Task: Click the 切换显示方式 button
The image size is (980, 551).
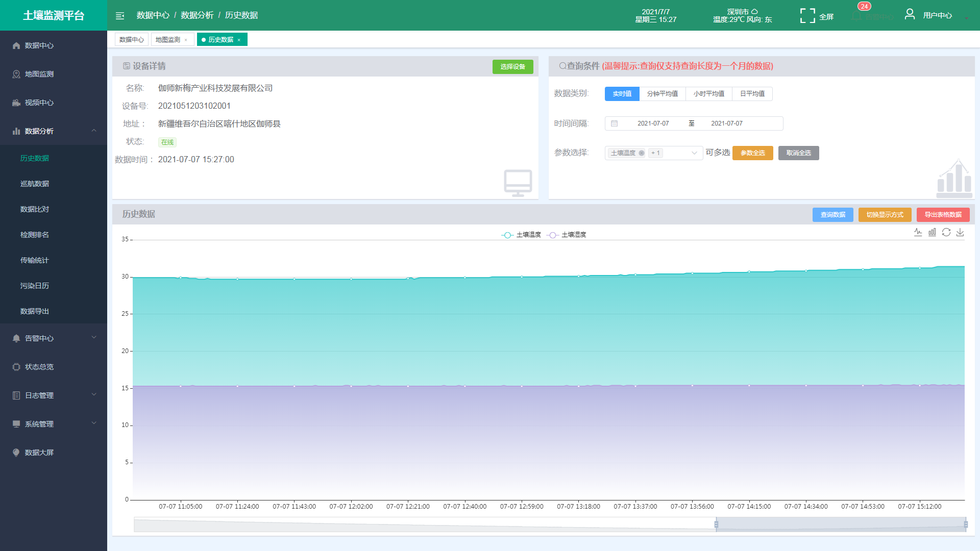Action: pos(885,215)
